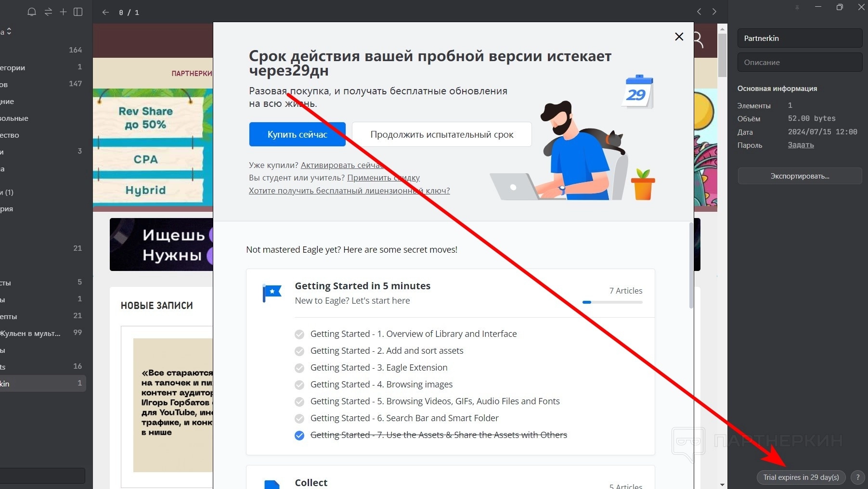868x489 pixels.
Task: Click the Описание description field
Action: [x=800, y=62]
